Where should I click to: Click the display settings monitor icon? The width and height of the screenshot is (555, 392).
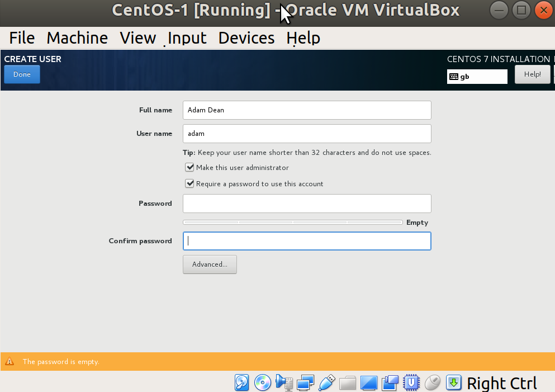click(x=369, y=383)
